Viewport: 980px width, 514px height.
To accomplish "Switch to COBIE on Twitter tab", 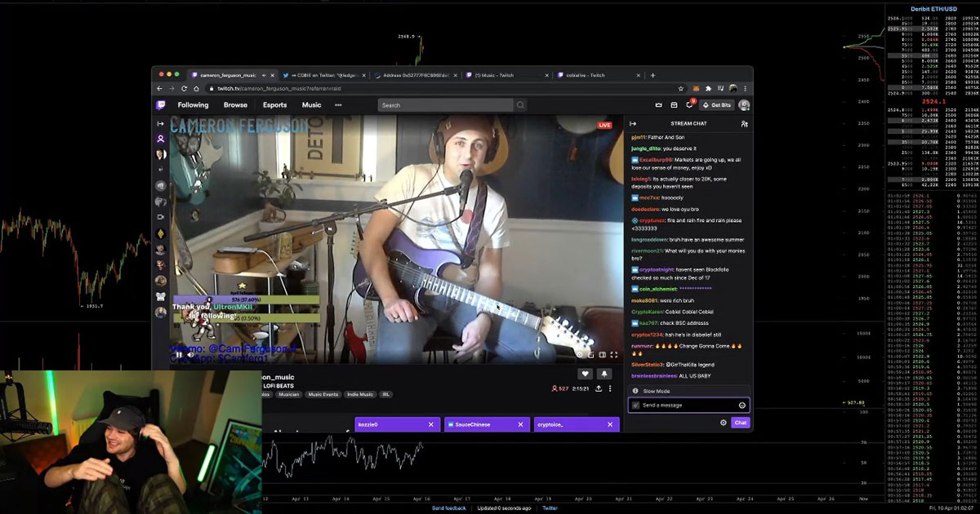I will point(323,75).
